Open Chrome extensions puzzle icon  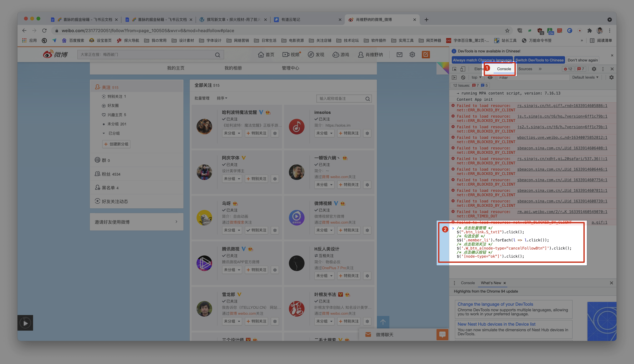pos(590,31)
